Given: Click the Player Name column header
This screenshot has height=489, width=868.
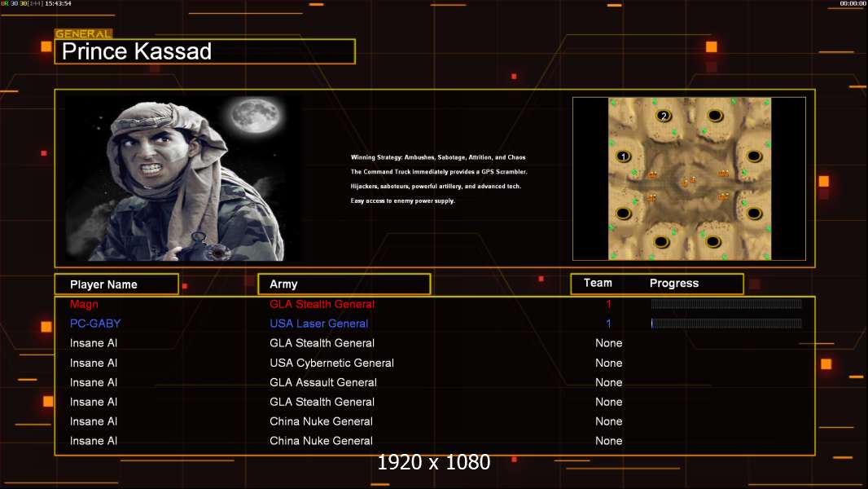Looking at the screenshot, I should point(116,284).
